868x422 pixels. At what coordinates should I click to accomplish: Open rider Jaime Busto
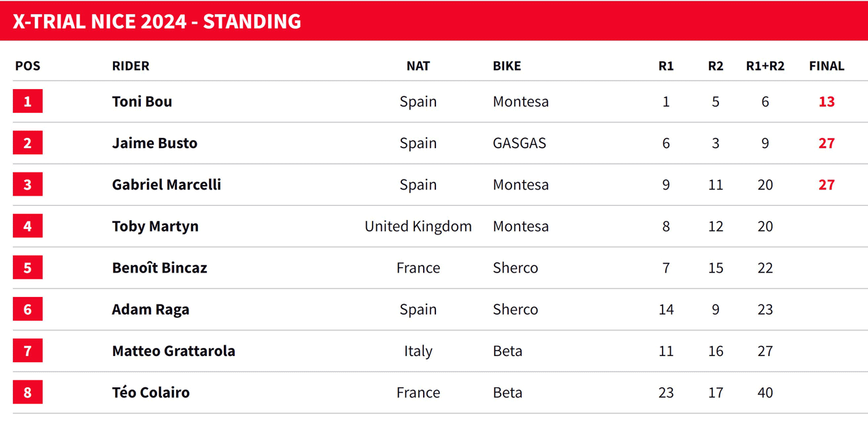point(154,143)
